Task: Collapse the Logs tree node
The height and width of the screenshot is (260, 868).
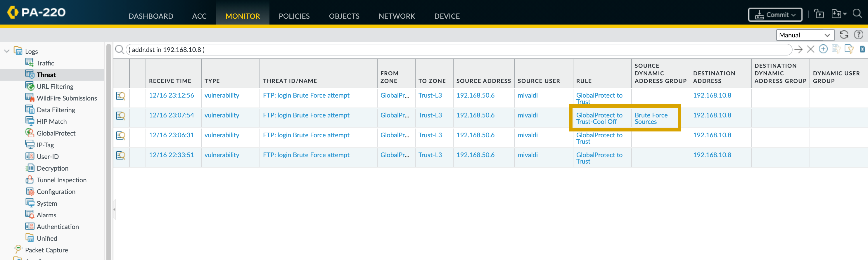Action: 7,51
